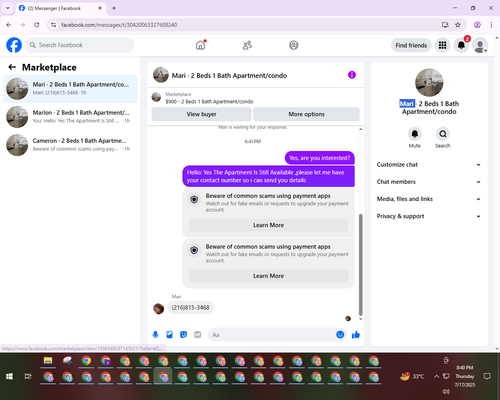
Task: Click the View buyer button
Action: click(x=201, y=114)
